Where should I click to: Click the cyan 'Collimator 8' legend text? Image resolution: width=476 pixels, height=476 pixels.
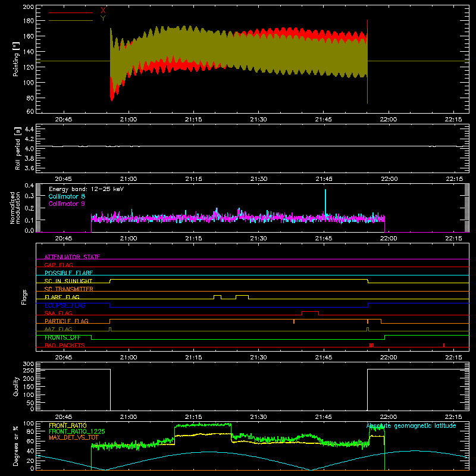67,196
